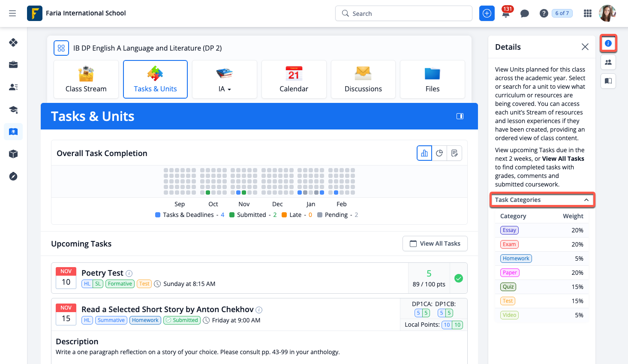
Task: Open the apps grid launcher icon
Action: click(588, 13)
